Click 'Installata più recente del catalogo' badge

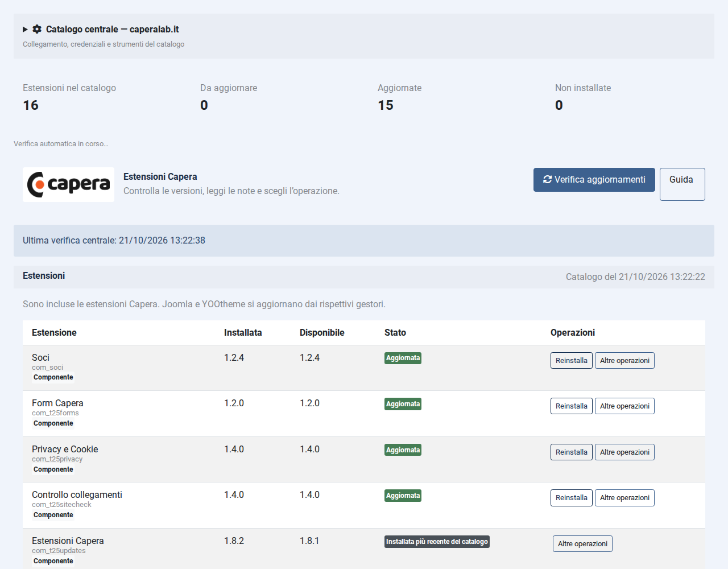pyautogui.click(x=437, y=542)
